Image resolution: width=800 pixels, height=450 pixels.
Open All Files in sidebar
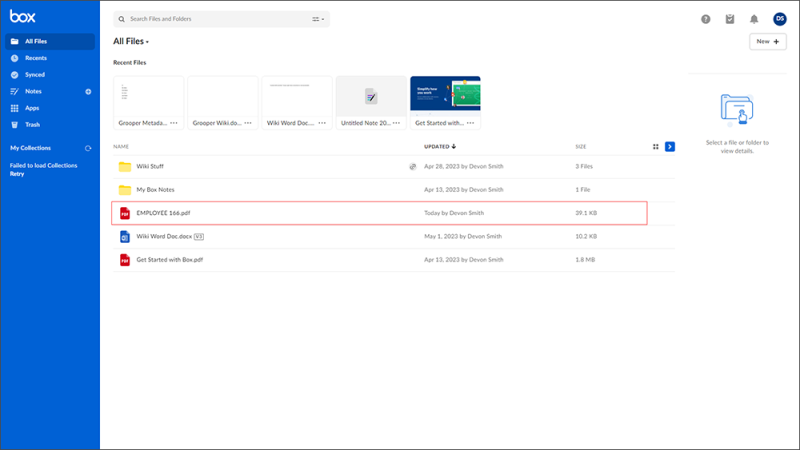pos(50,41)
